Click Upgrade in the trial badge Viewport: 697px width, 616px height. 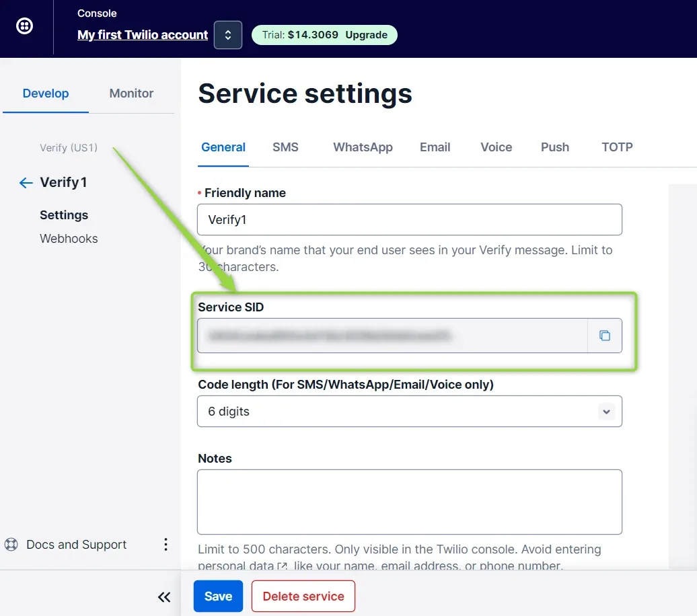(366, 35)
